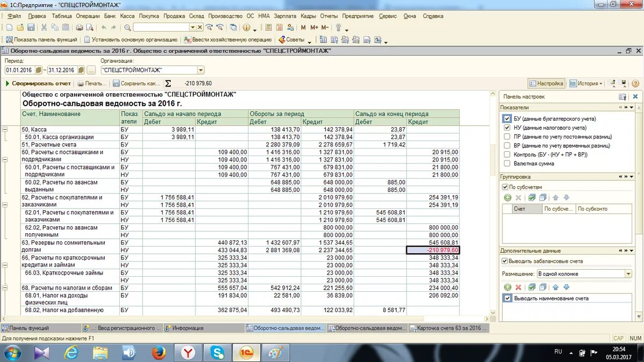Click the period selection ellipsis button
Screen dimensions: 644x362
click(x=91, y=70)
